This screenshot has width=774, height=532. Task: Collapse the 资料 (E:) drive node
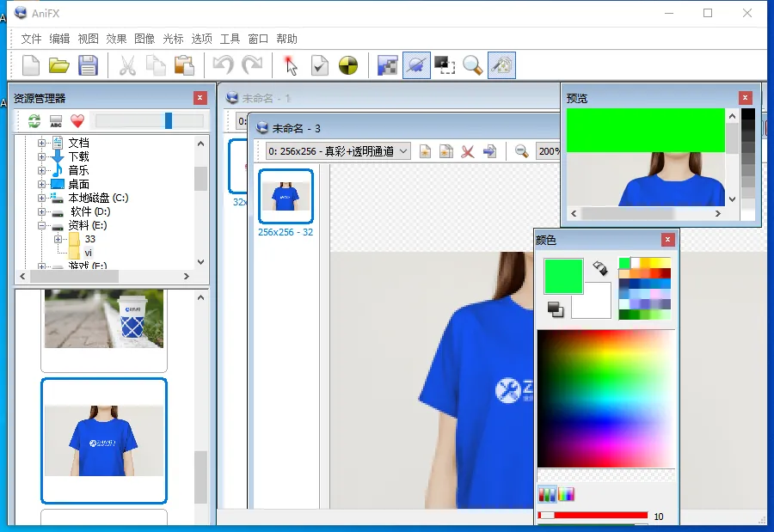coord(41,225)
